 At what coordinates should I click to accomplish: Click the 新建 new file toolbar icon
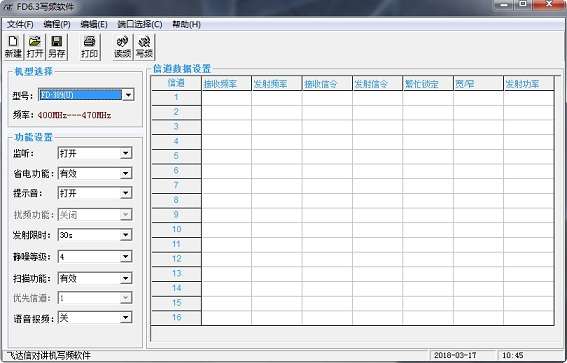[13, 47]
